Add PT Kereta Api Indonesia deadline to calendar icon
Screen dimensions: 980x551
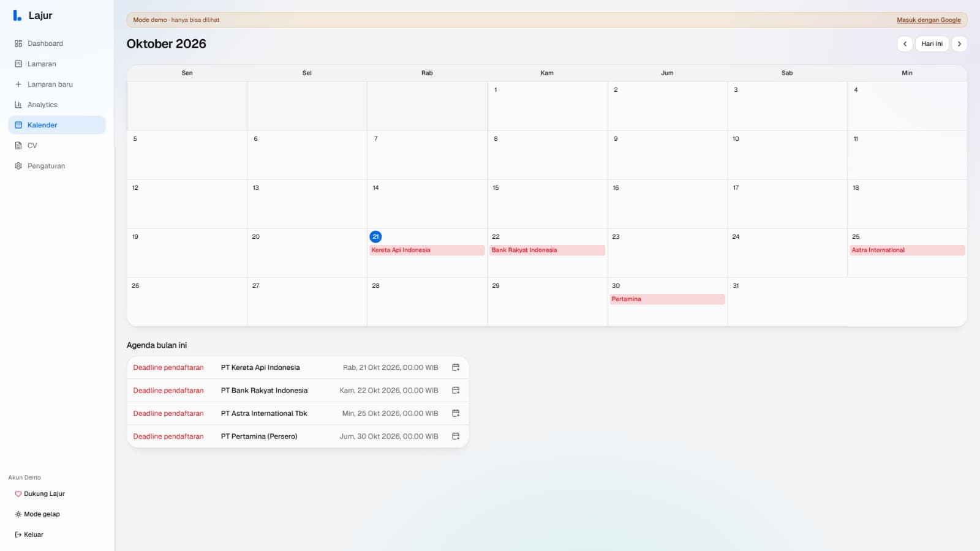pos(456,367)
